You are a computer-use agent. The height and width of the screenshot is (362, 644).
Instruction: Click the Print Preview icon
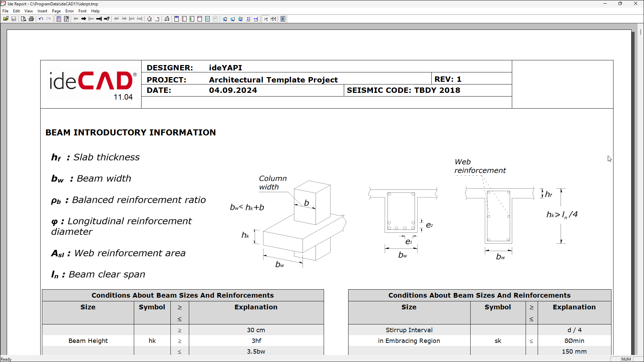(23, 19)
